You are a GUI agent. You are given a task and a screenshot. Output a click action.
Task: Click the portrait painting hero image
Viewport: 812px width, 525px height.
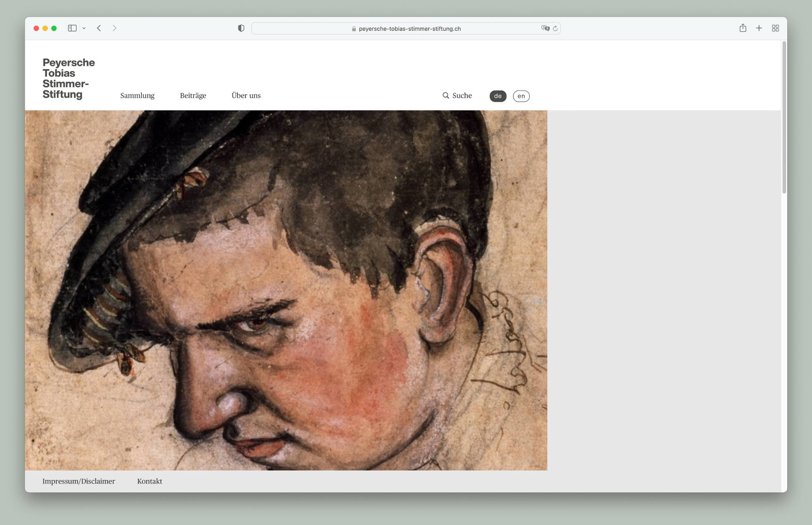coord(286,290)
